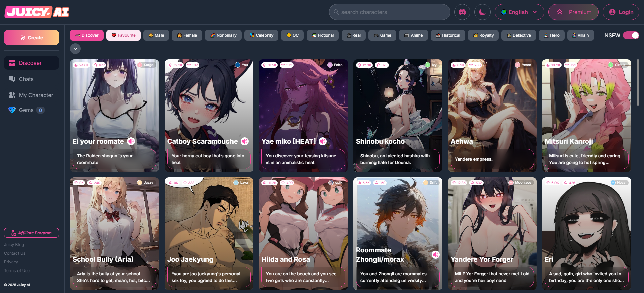Filter by Celebrity tag
This screenshot has width=644, height=293.
[261, 35]
